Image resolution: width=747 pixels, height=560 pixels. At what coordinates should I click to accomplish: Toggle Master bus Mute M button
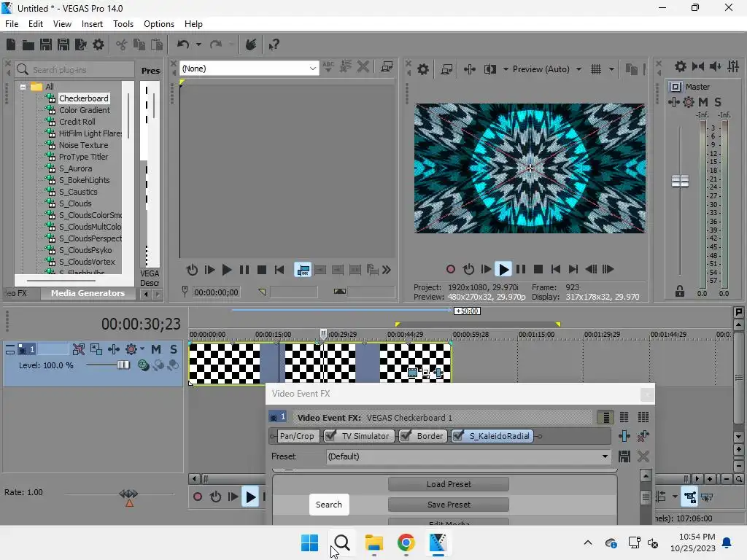[703, 102]
